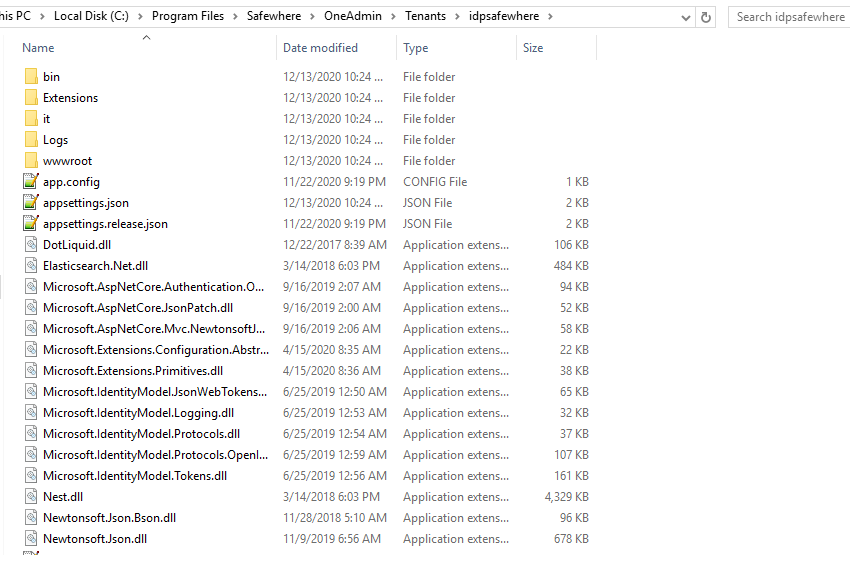Refresh the idpsafewhere folder view
This screenshot has width=850, height=570.
click(706, 17)
